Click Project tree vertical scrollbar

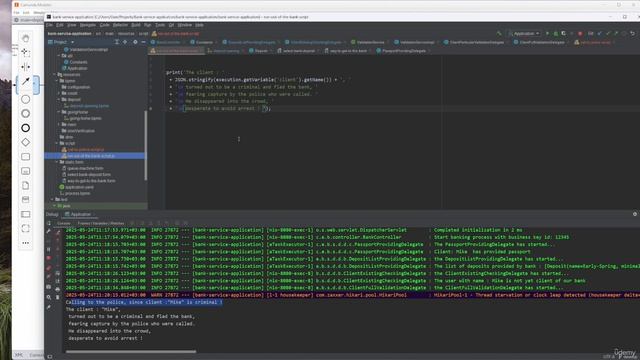coord(145,145)
